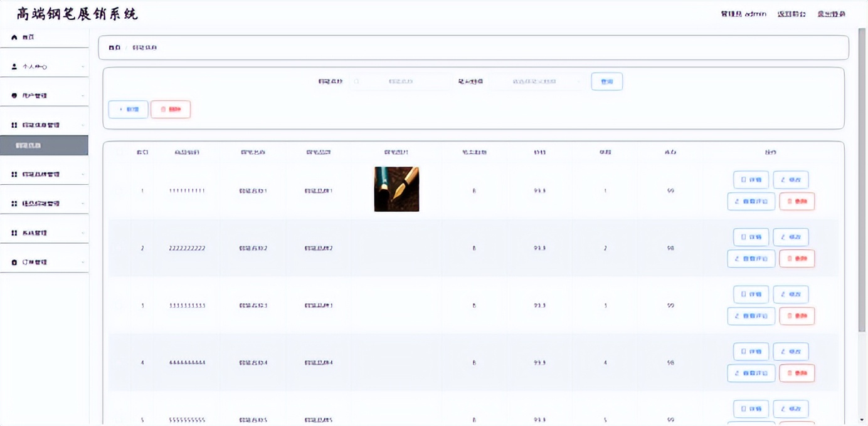The height and width of the screenshot is (426, 868).
Task: Open the 钢笔品牌管理 sidebar menu
Action: pyautogui.click(x=44, y=174)
